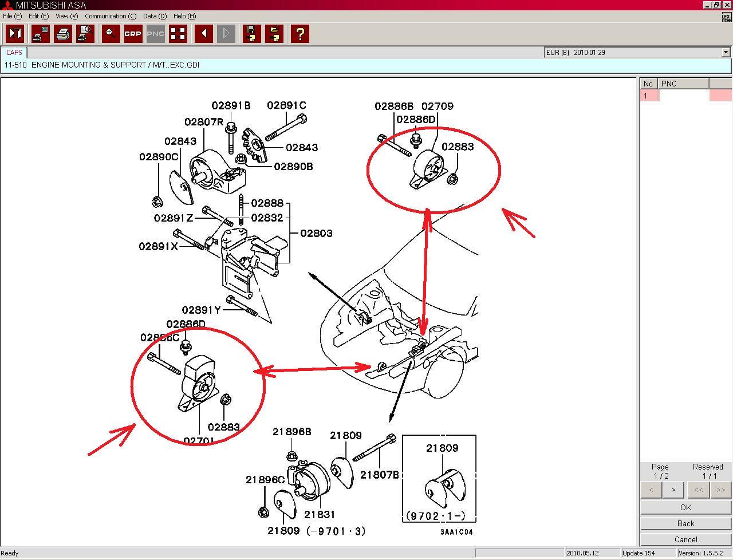Click the printer toolbar icon
Image resolution: width=733 pixels, height=560 pixels.
(63, 34)
